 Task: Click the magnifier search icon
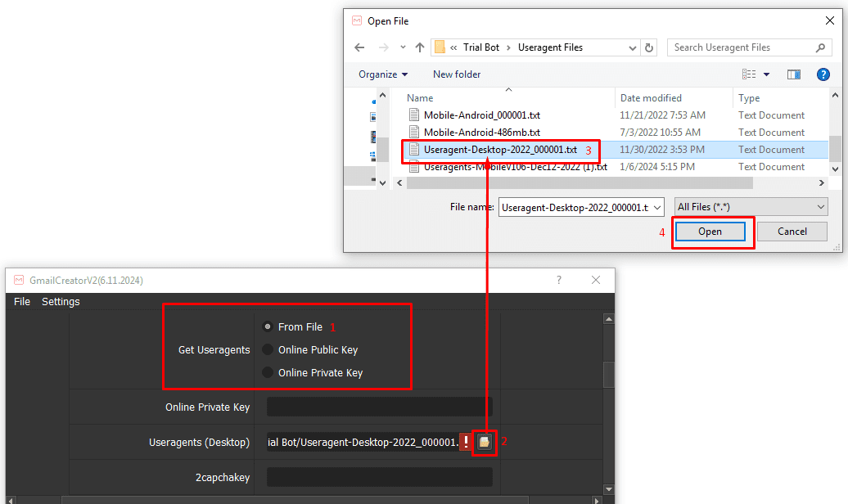tap(820, 47)
